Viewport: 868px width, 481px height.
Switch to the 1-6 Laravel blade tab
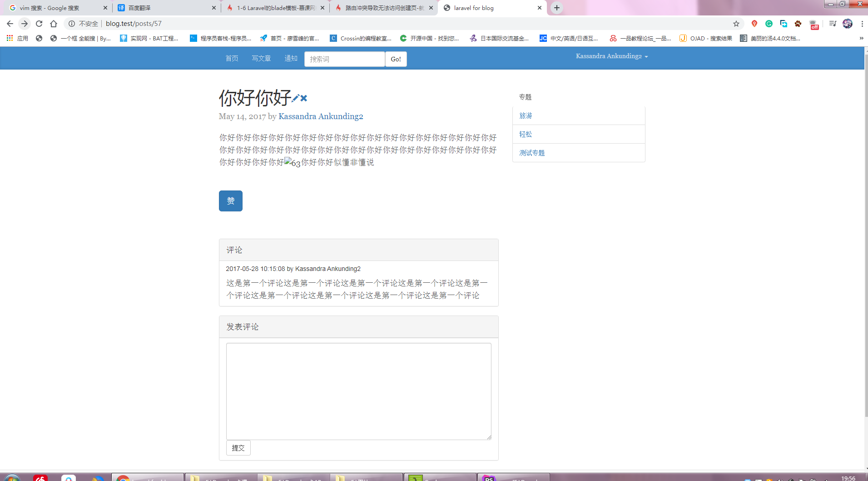pyautogui.click(x=276, y=8)
